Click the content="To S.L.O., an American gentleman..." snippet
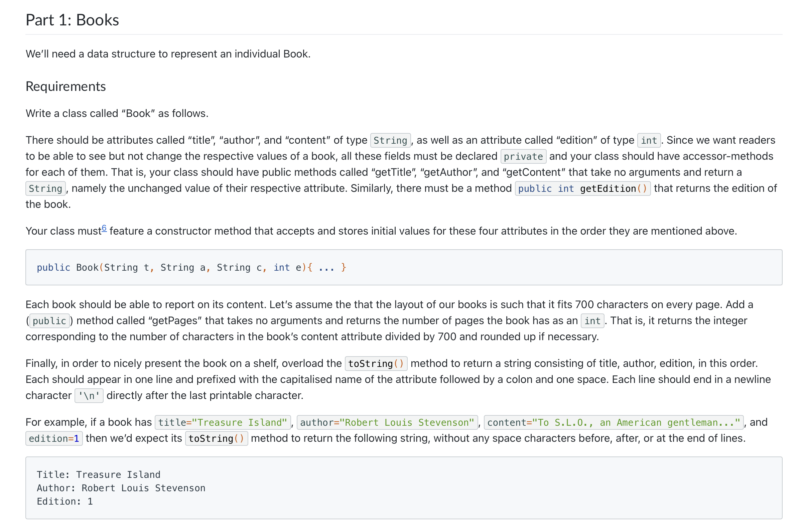 614,422
